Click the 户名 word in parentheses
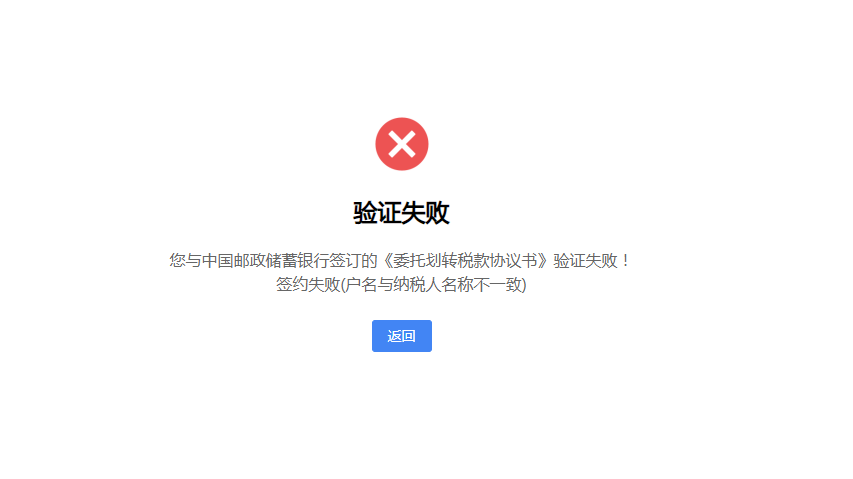Image resolution: width=853 pixels, height=479 pixels. (x=361, y=284)
